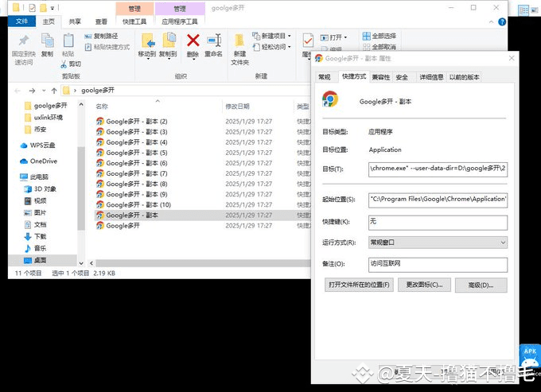541x392 pixels.
Task: Switch to 安全 tab in properties dialog
Action: (x=402, y=77)
